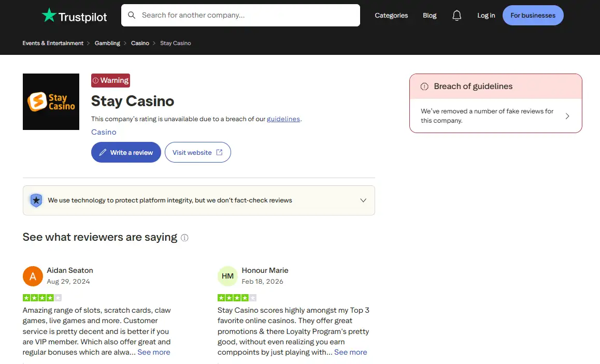Click the Breach of guidelines heading
Image resolution: width=600 pixels, height=364 pixels.
pyautogui.click(x=473, y=86)
